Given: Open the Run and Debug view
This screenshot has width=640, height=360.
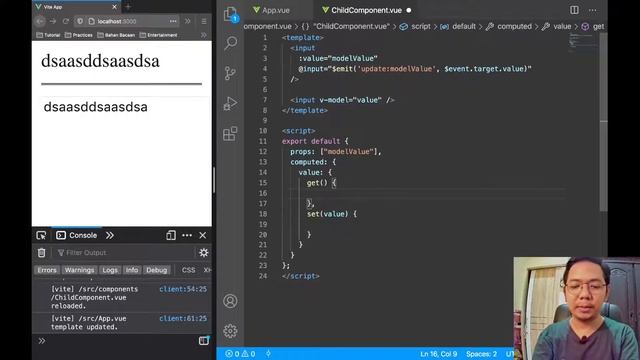Looking at the screenshot, I should tap(230, 103).
